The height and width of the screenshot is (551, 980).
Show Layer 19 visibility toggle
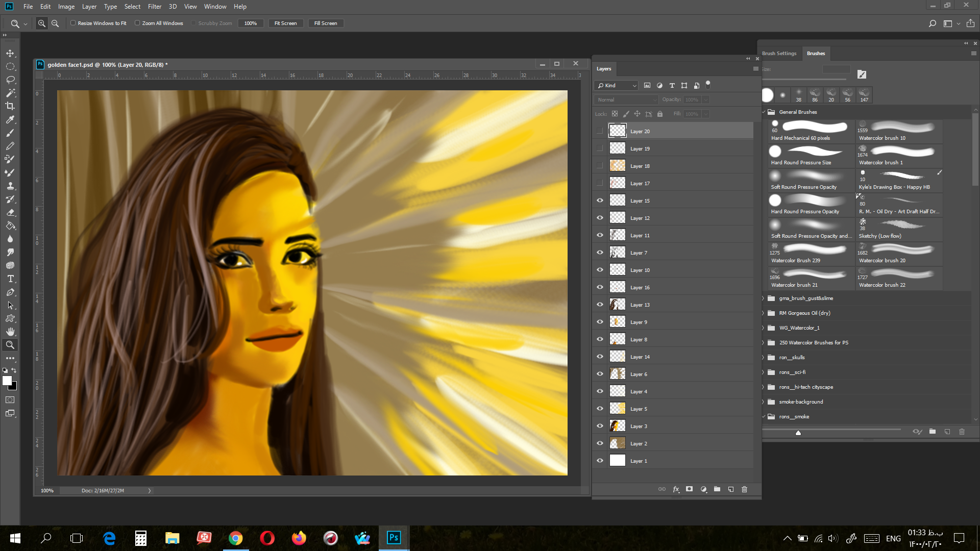click(600, 148)
